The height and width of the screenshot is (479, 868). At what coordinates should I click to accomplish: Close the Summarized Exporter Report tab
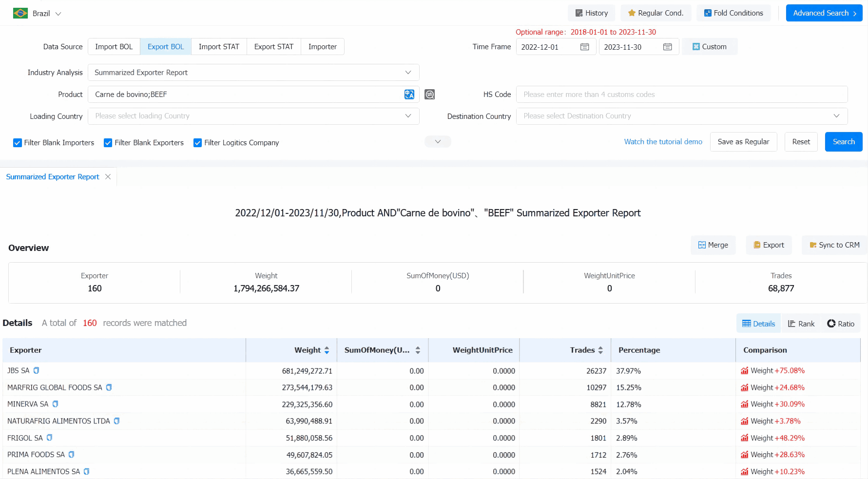point(108,177)
